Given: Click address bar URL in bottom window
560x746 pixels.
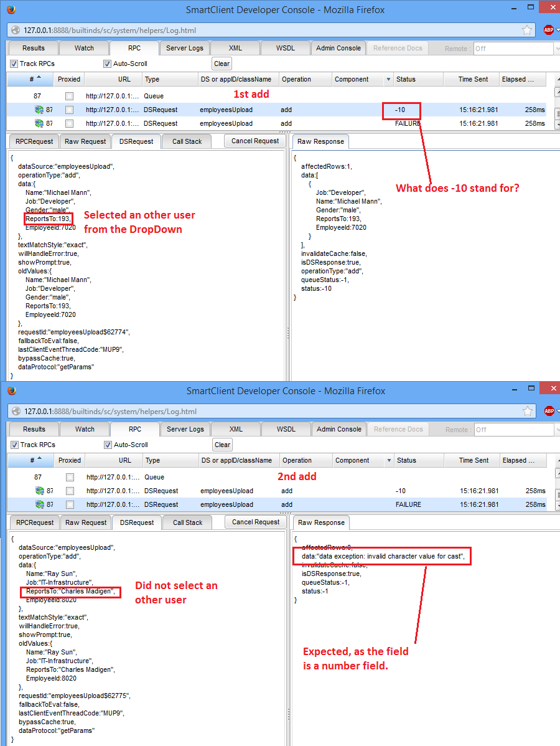Looking at the screenshot, I should click(110, 412).
